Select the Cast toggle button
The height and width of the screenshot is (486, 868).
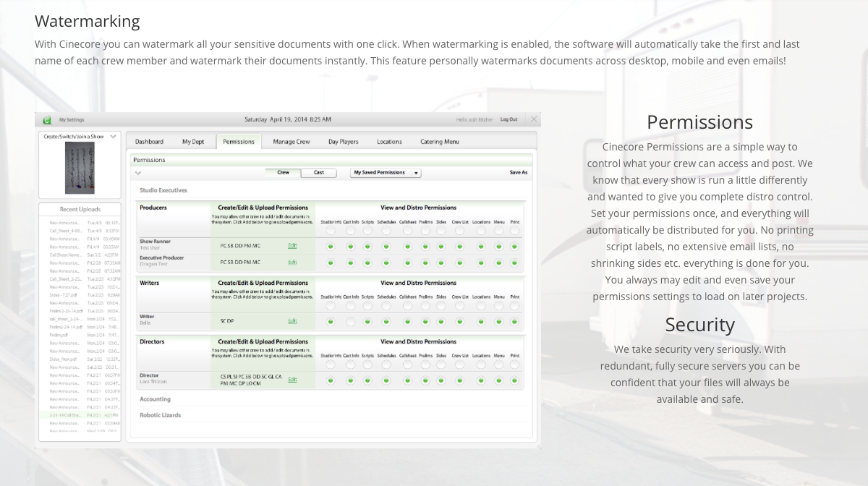(319, 173)
